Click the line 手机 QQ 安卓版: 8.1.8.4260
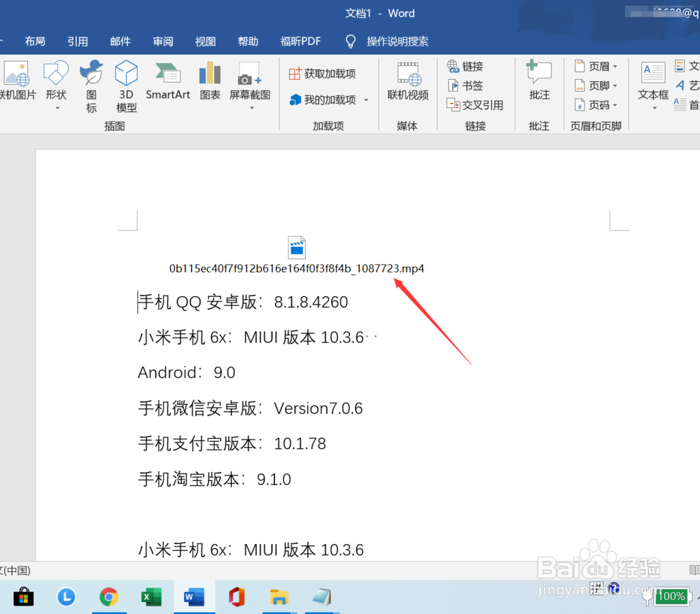Image resolution: width=700 pixels, height=614 pixels. coord(243,302)
